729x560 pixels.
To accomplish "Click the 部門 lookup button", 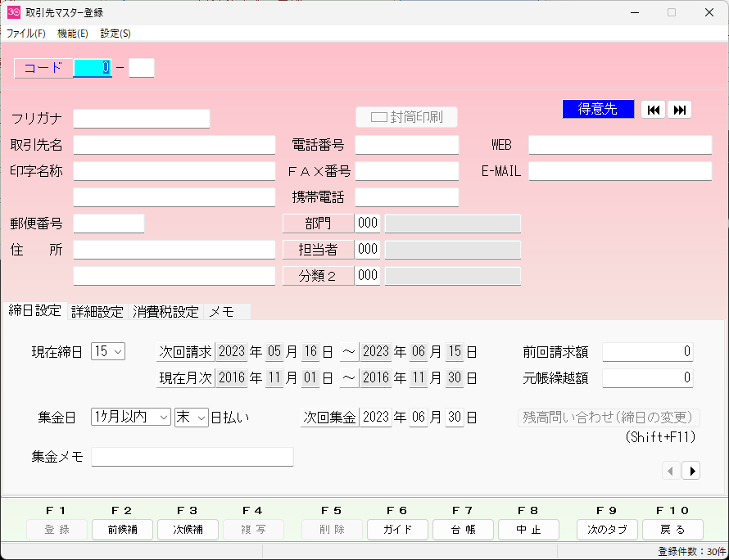I will coord(318,224).
